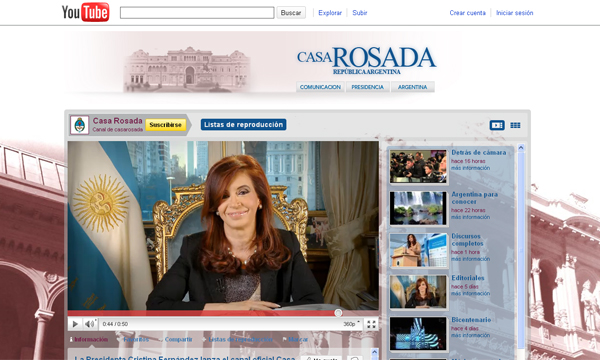Mute the video using the speaker icon
600x360 pixels.
coord(90,324)
